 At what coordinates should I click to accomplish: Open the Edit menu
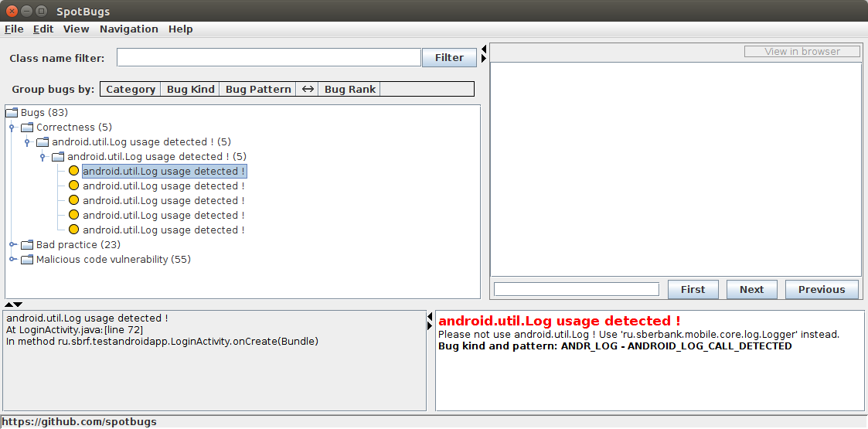click(x=43, y=29)
